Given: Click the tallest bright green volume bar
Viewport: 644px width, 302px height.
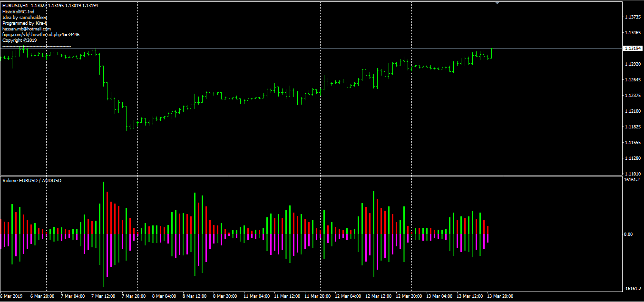Looking at the screenshot, I should tap(103, 207).
